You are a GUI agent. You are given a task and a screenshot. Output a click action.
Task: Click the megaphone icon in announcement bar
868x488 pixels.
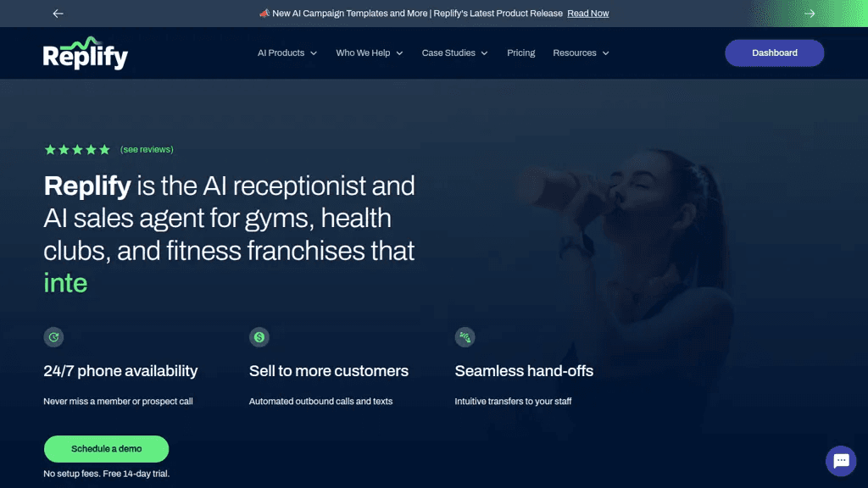coord(264,14)
